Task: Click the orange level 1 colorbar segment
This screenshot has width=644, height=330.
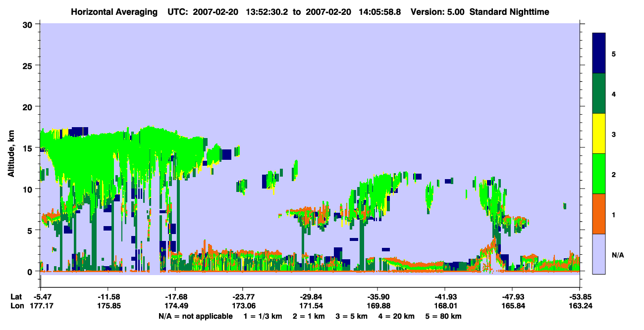Action: tap(599, 213)
